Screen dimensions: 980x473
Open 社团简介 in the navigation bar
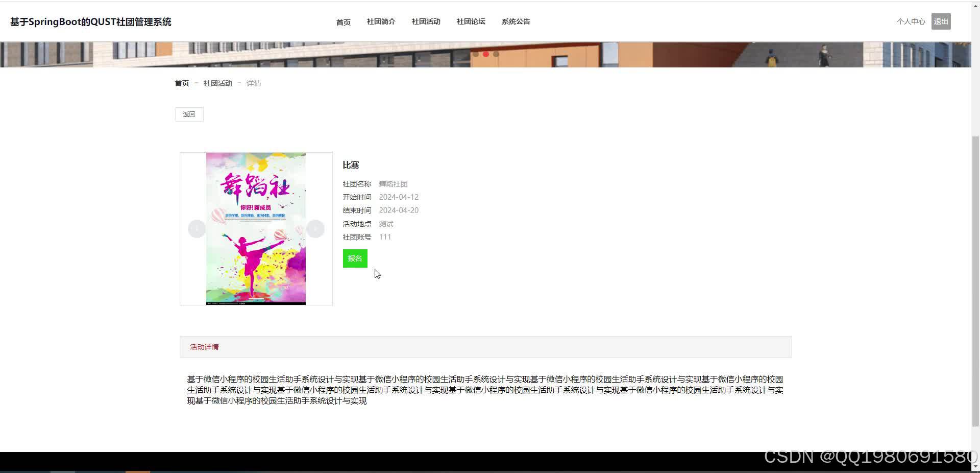(380, 21)
